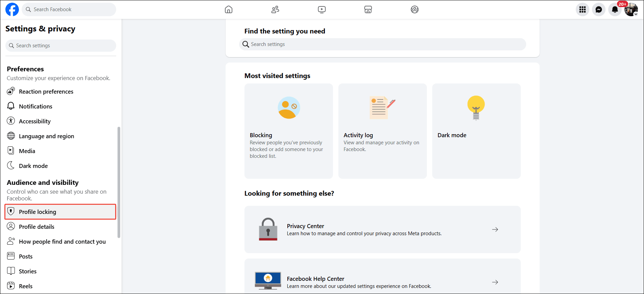
Task: Click the globe icon for Language
Action: point(11,136)
